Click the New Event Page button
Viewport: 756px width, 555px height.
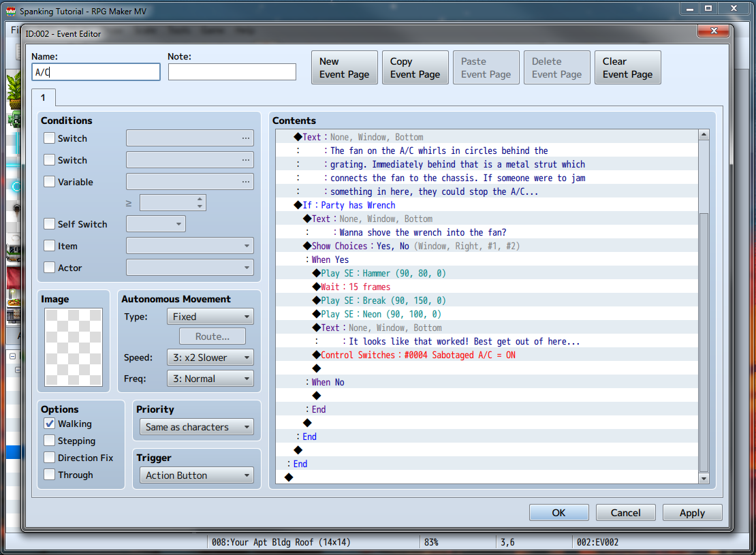[344, 67]
